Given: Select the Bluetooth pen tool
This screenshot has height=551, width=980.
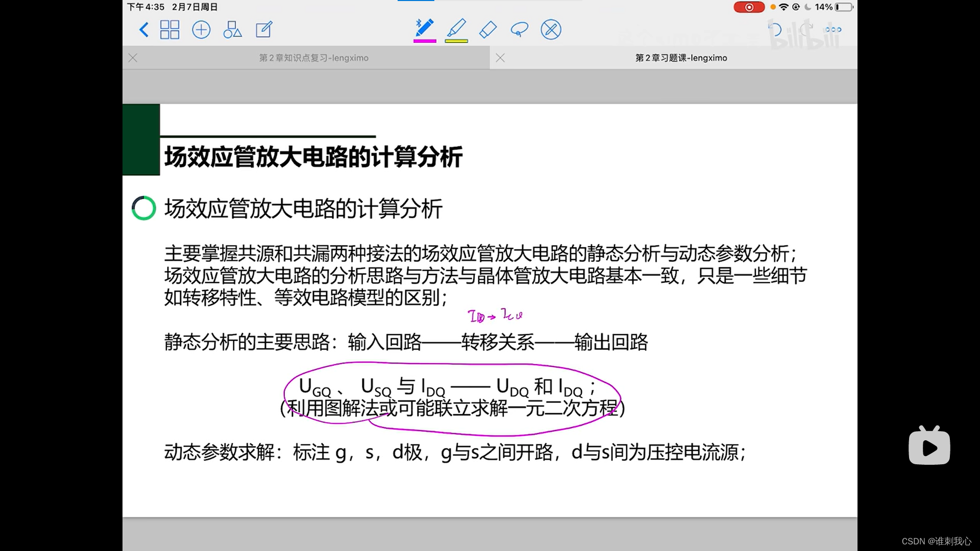Looking at the screenshot, I should (424, 28).
